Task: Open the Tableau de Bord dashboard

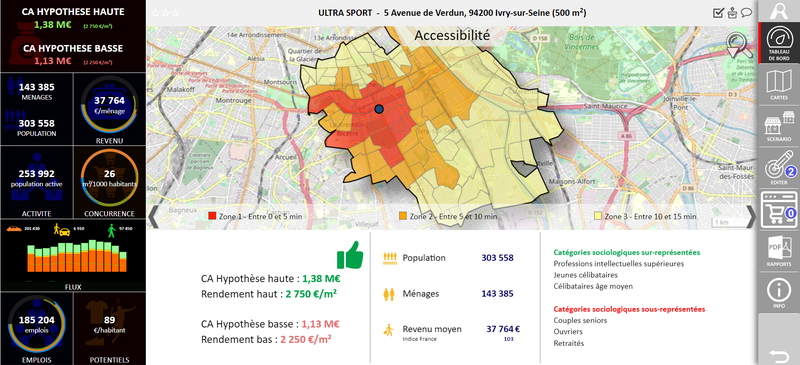Action: pyautogui.click(x=779, y=42)
